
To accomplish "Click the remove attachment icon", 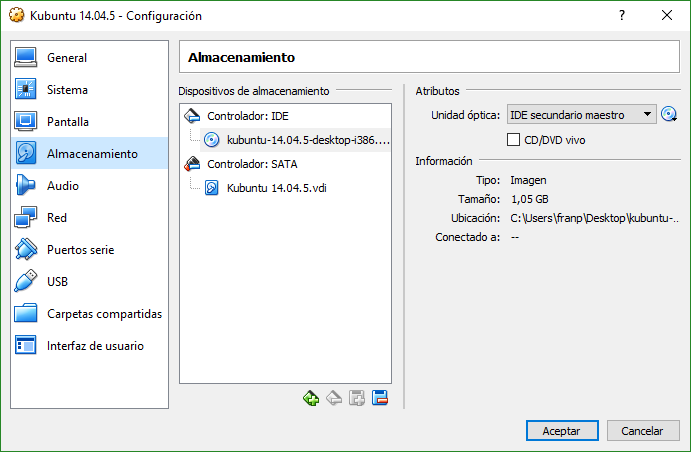I will (380, 398).
